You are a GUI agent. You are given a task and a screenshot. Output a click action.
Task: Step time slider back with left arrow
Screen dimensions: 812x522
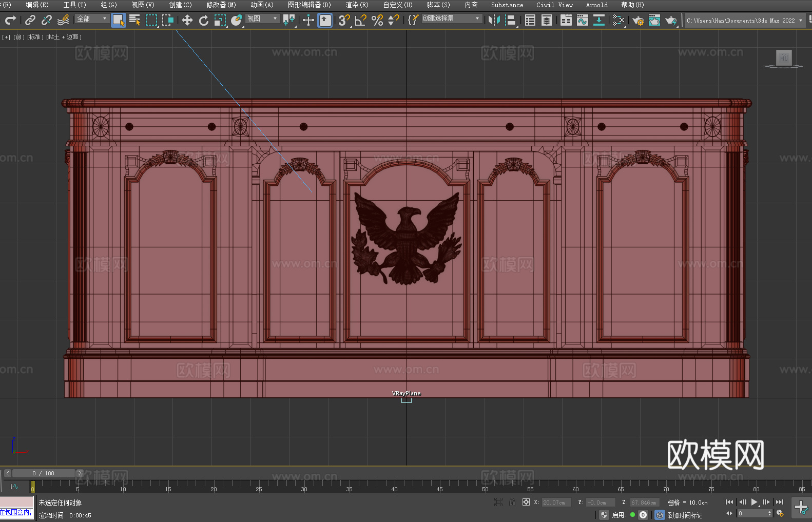[x=7, y=473]
